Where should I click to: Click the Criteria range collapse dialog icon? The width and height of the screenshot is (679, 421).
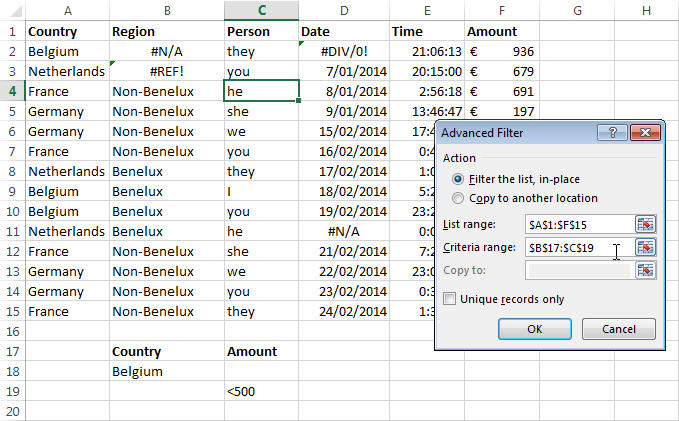(x=645, y=247)
